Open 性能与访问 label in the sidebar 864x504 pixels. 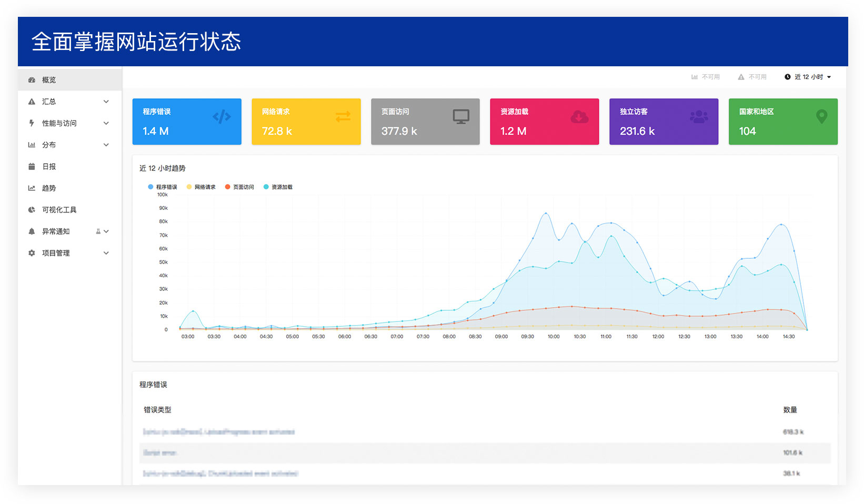pyautogui.click(x=59, y=123)
